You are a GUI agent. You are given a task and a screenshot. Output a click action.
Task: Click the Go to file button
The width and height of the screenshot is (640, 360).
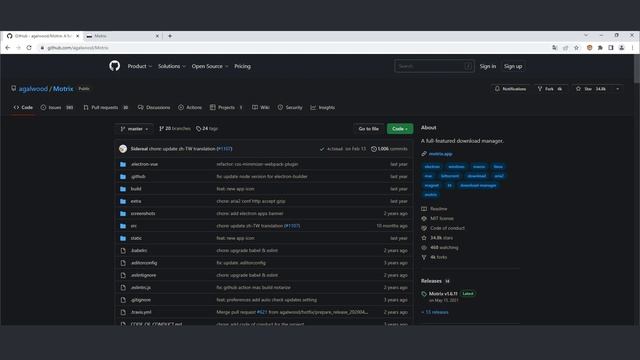(x=369, y=129)
